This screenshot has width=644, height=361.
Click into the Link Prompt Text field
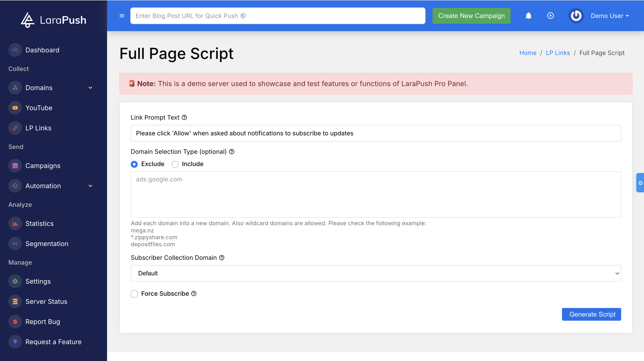pos(376,133)
